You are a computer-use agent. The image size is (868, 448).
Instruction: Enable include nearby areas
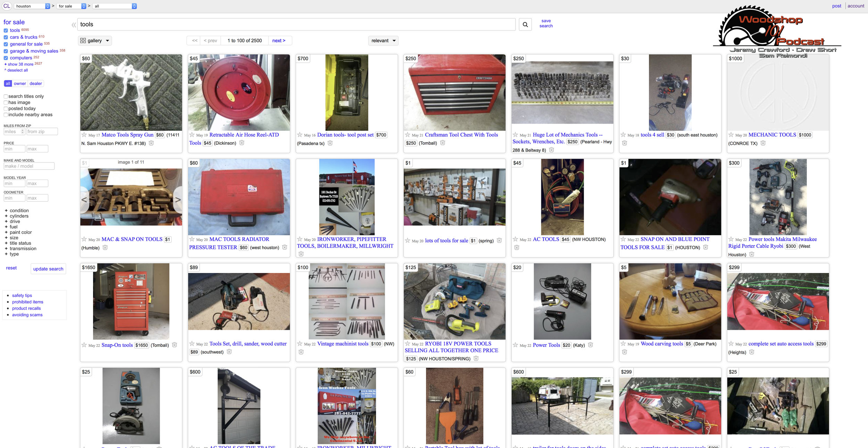point(6,115)
